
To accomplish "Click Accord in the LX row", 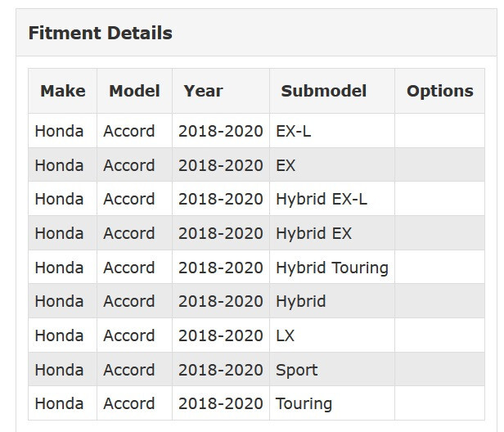I will point(129,335).
